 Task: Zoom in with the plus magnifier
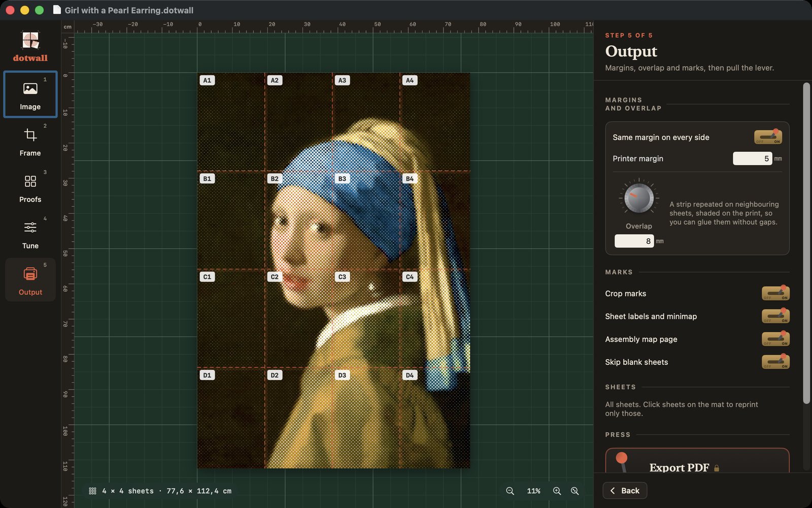point(557,491)
